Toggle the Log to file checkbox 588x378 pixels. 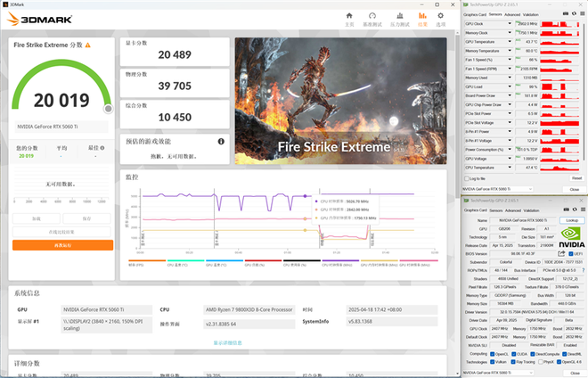(467, 178)
